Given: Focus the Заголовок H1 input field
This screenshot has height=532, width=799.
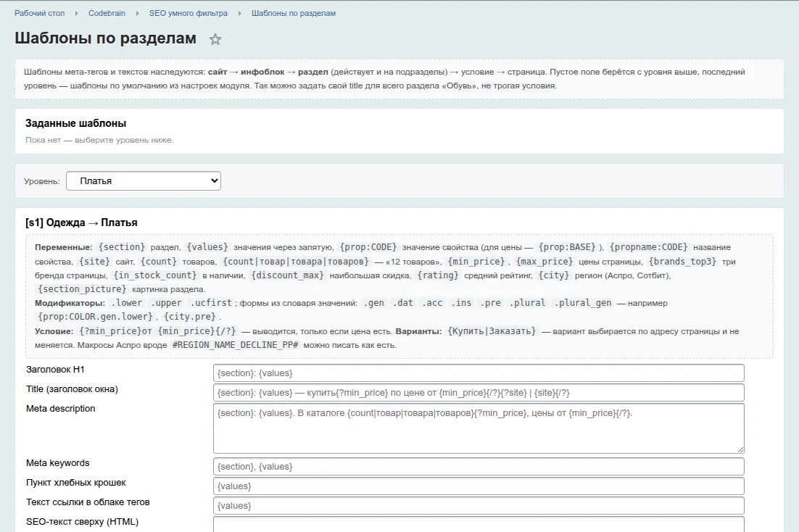Looking at the screenshot, I should pos(479,373).
